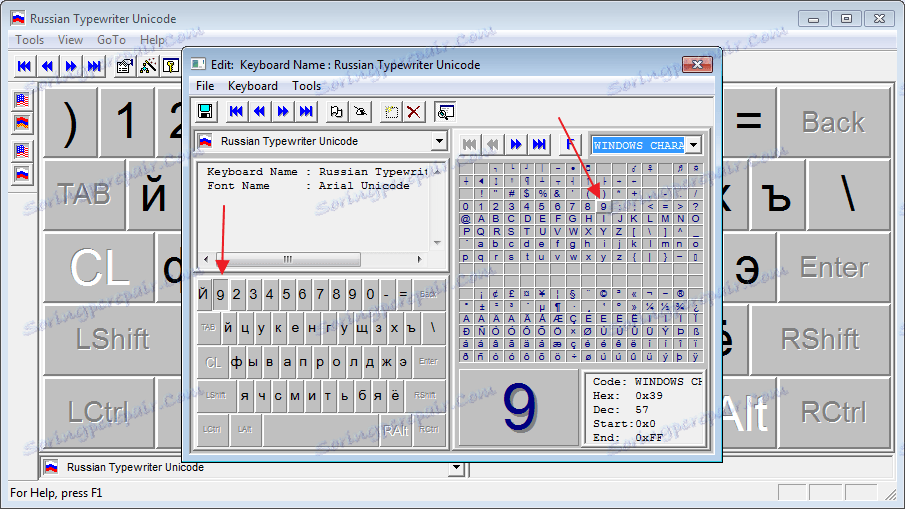Go to next keyboard in Edit dialog toolbar

point(283,111)
